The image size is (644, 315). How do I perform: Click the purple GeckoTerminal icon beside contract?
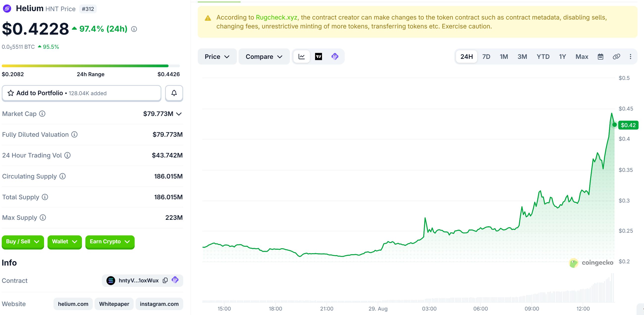(175, 280)
